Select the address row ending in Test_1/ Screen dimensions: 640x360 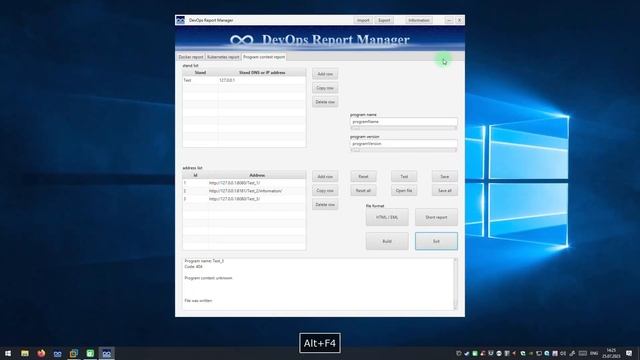tap(244, 183)
